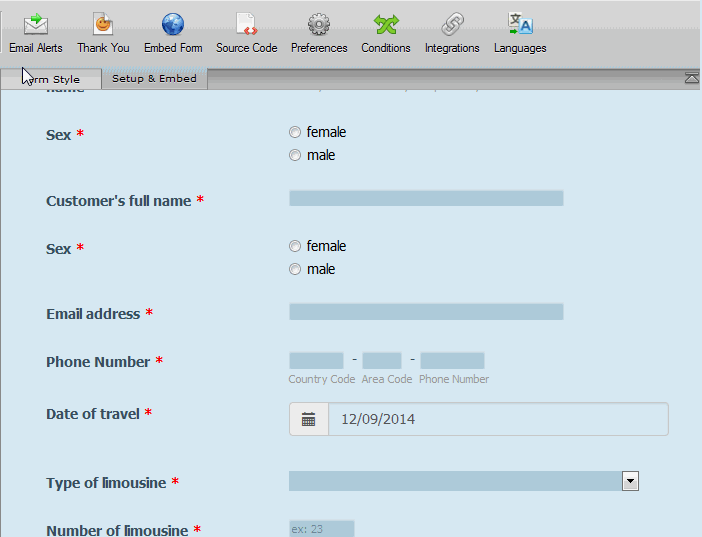Select male in the first Sex field
This screenshot has height=537, width=702.
(x=295, y=155)
